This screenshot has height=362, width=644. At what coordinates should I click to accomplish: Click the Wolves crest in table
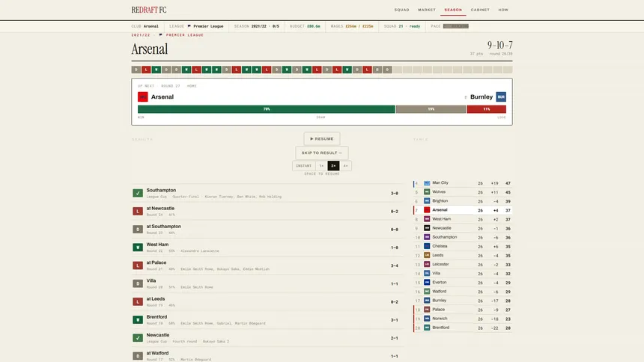coord(427,192)
